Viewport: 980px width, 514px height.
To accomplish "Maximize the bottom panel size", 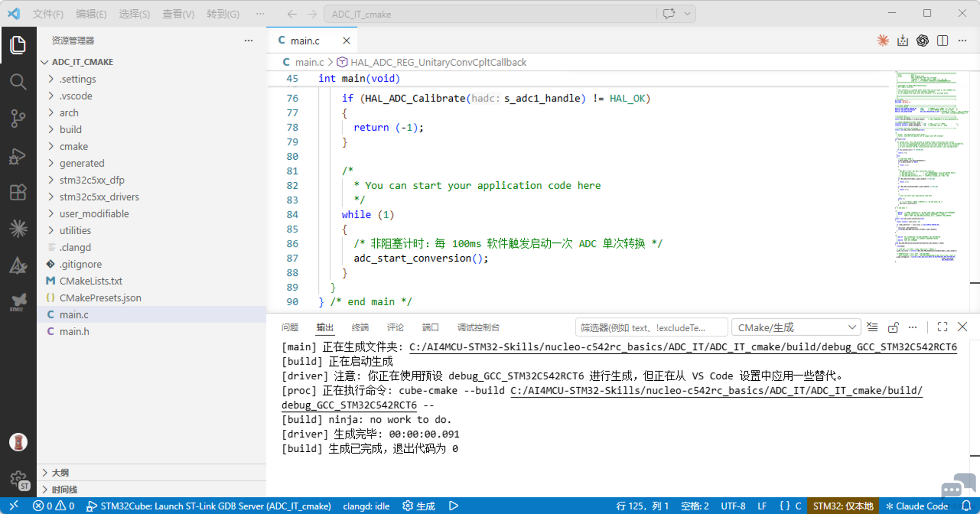I will click(x=942, y=327).
